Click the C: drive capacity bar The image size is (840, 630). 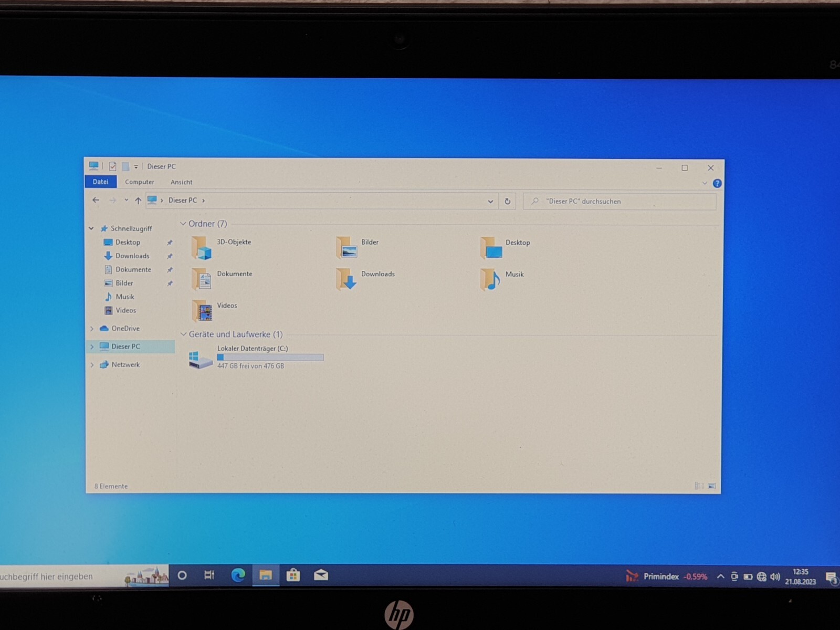pyautogui.click(x=270, y=358)
